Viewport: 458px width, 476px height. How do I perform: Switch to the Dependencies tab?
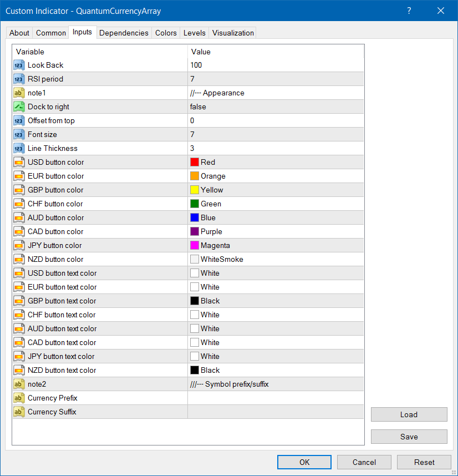(x=124, y=33)
